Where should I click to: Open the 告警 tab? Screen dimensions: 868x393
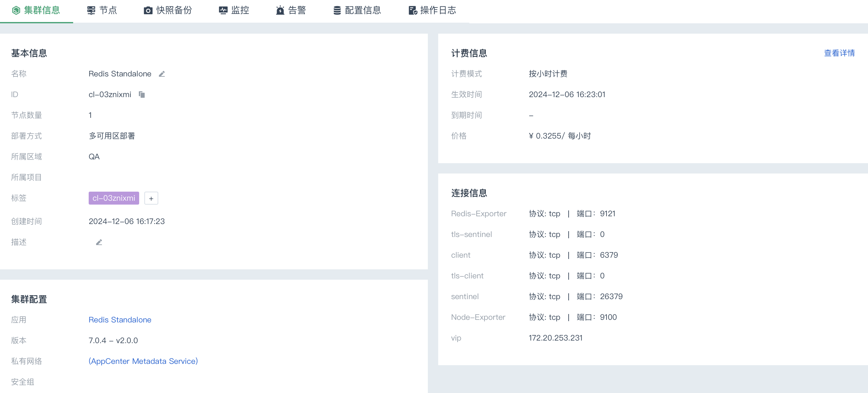[291, 10]
